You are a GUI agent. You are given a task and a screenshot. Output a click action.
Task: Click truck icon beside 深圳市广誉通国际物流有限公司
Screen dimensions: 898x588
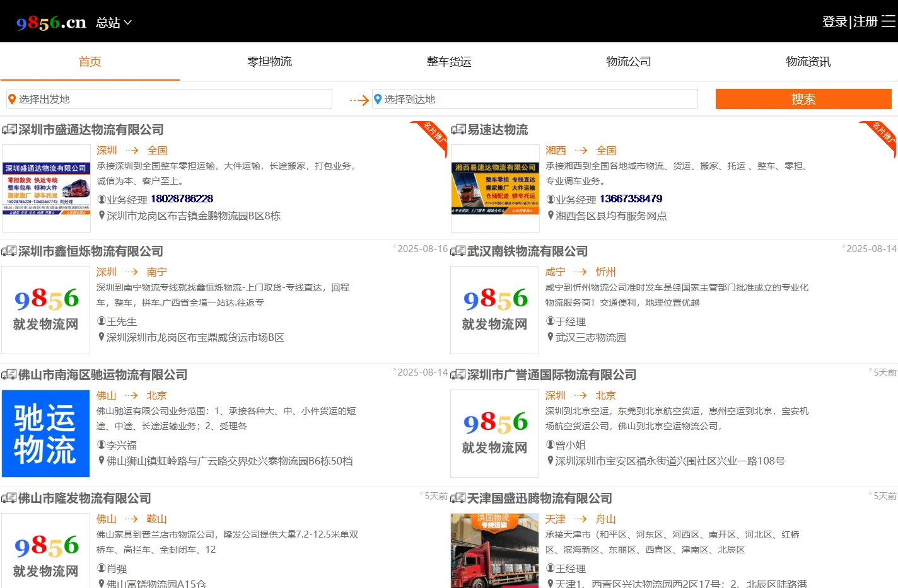click(458, 375)
